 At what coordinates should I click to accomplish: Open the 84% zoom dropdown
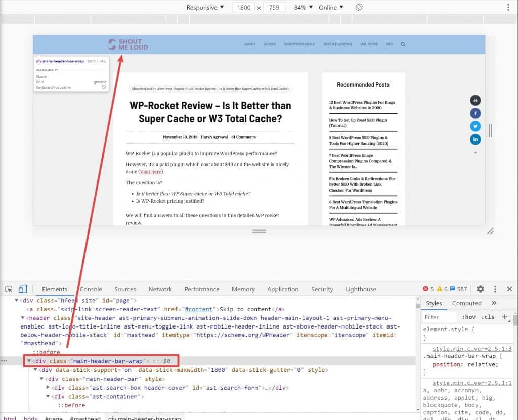[303, 7]
